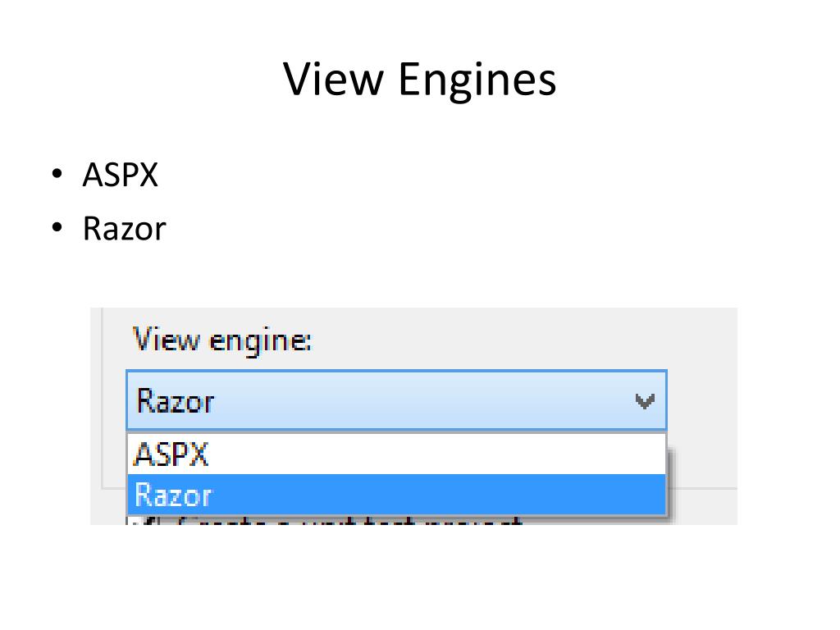Select the 'View Engines' slide title
The height and width of the screenshot is (630, 840).
420,80
